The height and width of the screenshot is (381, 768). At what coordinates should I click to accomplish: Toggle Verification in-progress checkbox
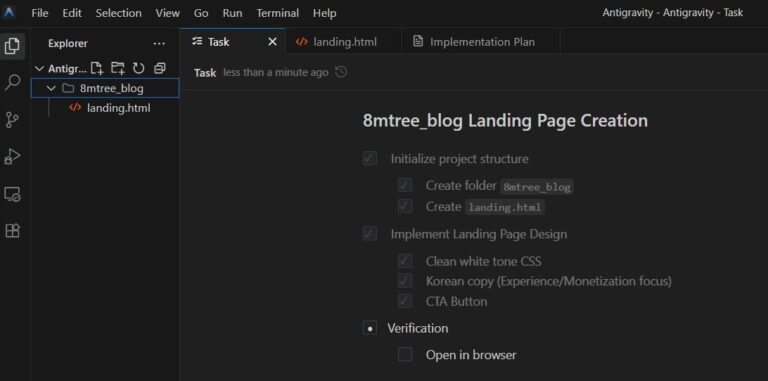coord(370,328)
